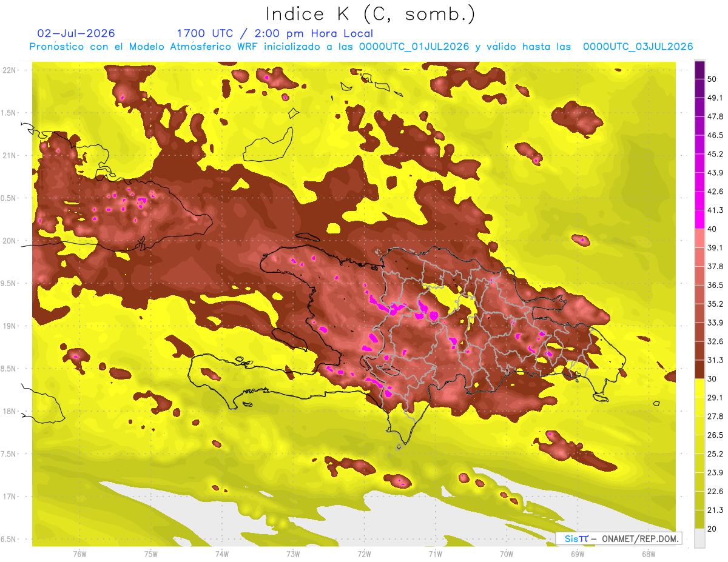Click the '43.9' colorbar value

coord(715,173)
